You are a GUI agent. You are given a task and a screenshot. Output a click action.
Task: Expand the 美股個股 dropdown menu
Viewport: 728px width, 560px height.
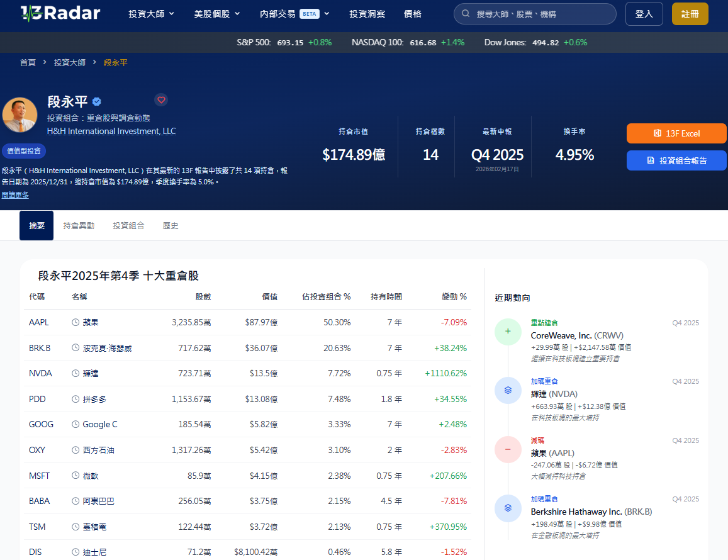coord(217,14)
